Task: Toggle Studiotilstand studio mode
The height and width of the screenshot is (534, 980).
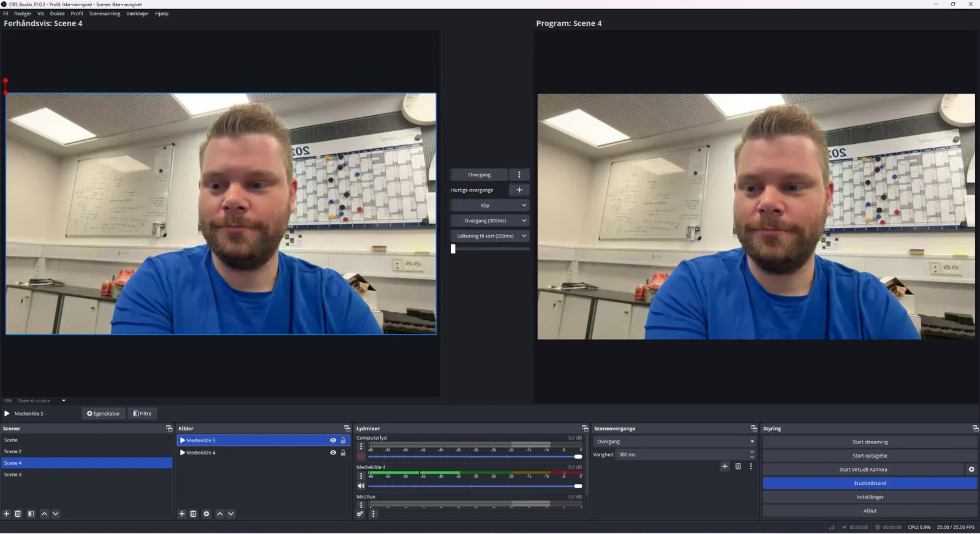Action: tap(870, 483)
